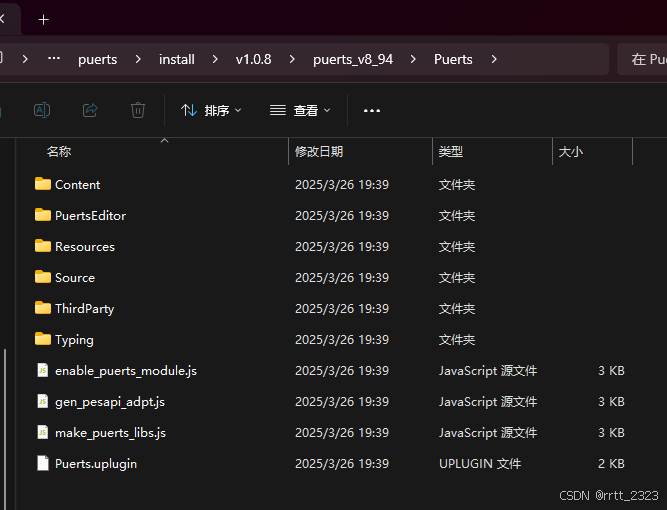This screenshot has height=510, width=667.
Task: Select make_puerts_libs.js file name
Action: [x=110, y=433]
